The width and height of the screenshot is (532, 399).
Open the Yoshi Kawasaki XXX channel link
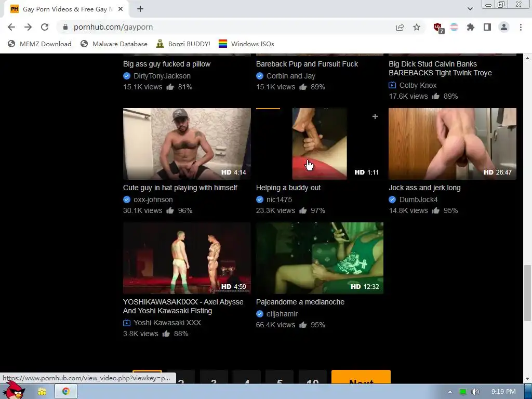[167, 323]
